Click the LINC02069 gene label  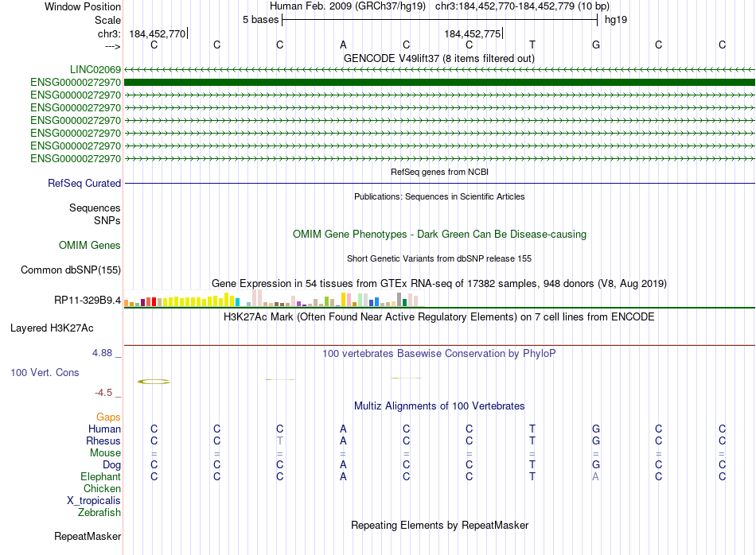(95, 69)
